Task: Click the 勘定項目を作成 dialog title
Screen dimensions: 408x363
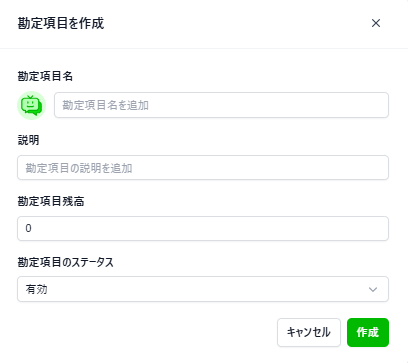Action: 61,23
